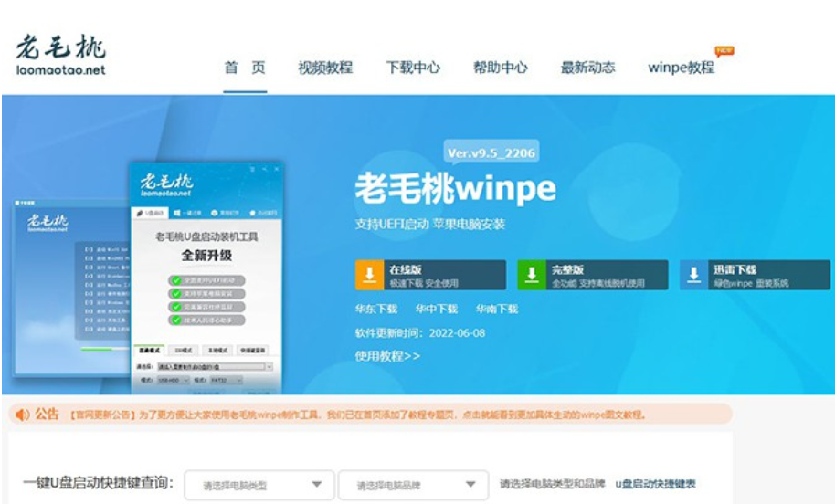Open the 视频教程 menu item

325,68
